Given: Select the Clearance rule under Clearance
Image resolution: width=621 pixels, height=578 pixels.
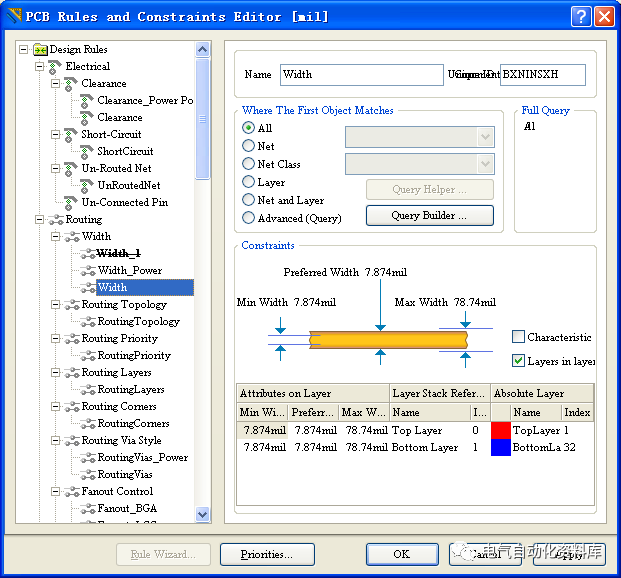Looking at the screenshot, I should [x=120, y=118].
